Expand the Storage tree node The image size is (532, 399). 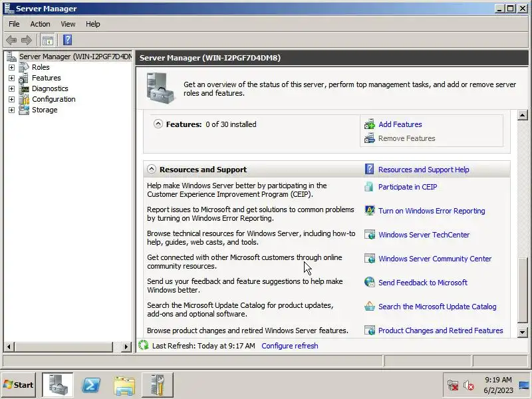coord(11,110)
